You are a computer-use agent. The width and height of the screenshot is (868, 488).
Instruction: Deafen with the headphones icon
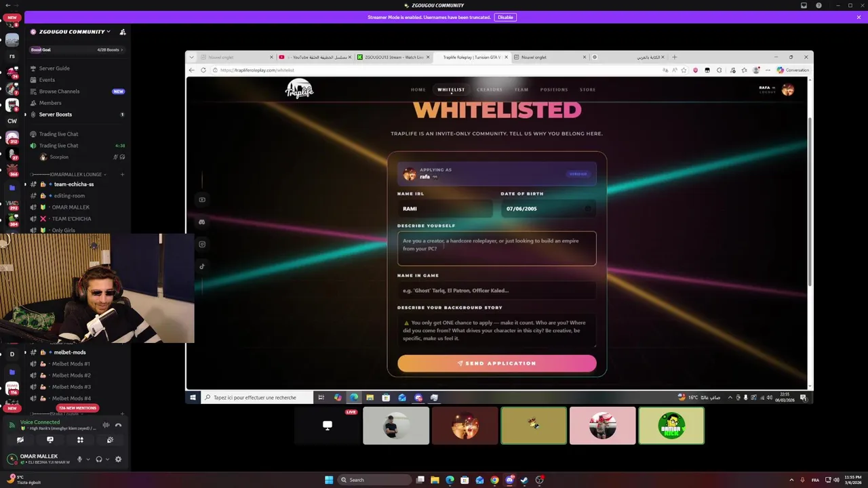[x=99, y=459]
